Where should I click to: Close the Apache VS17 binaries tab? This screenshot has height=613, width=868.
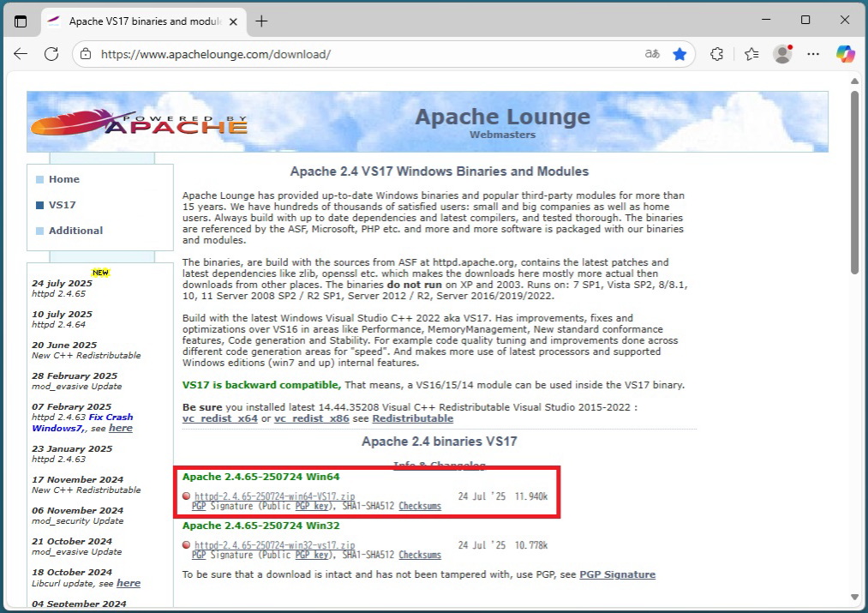pos(234,21)
